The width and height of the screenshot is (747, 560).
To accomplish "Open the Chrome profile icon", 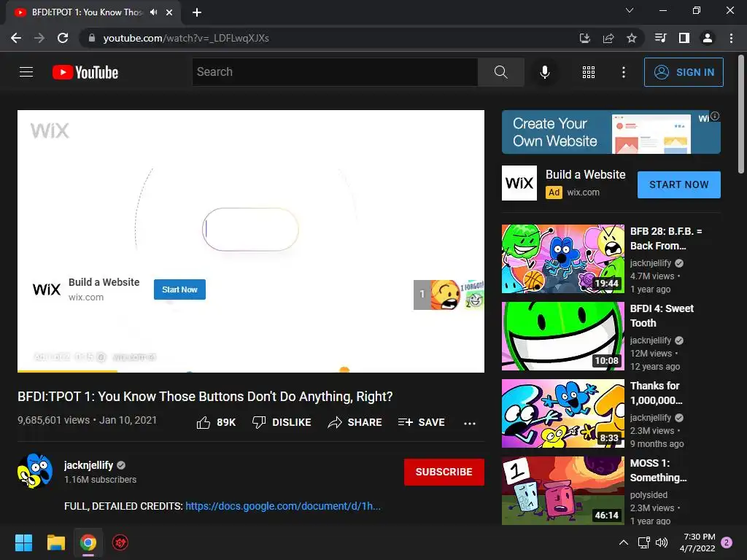I will pyautogui.click(x=708, y=38).
